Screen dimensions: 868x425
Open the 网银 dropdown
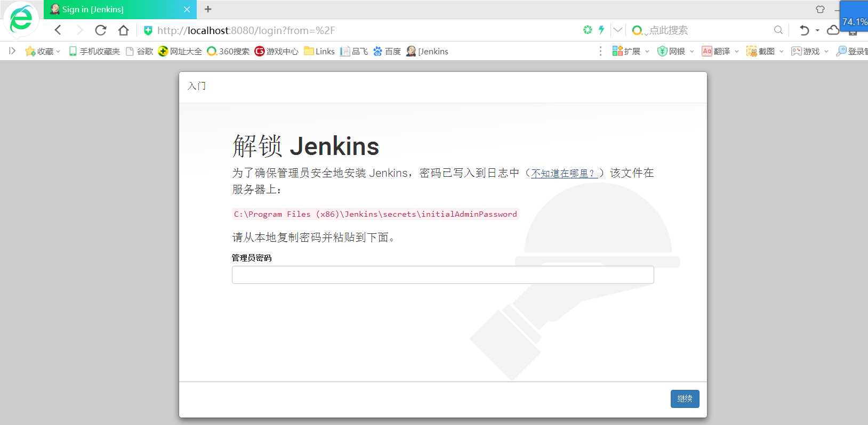pyautogui.click(x=676, y=51)
